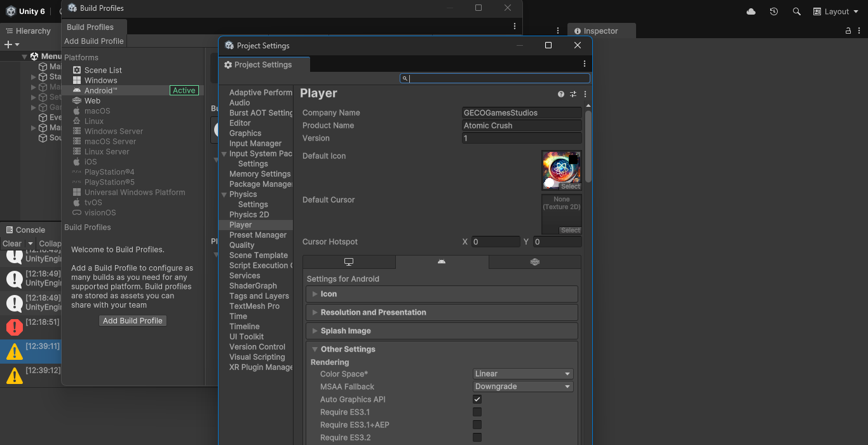Click Select under Default Icon

pyautogui.click(x=571, y=186)
